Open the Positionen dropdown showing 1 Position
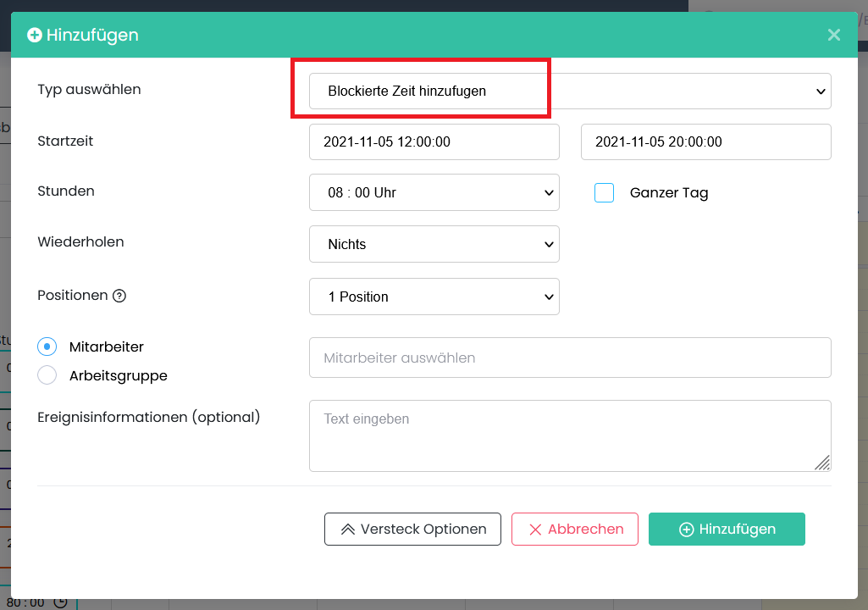Viewport: 868px width, 610px height. [x=434, y=297]
